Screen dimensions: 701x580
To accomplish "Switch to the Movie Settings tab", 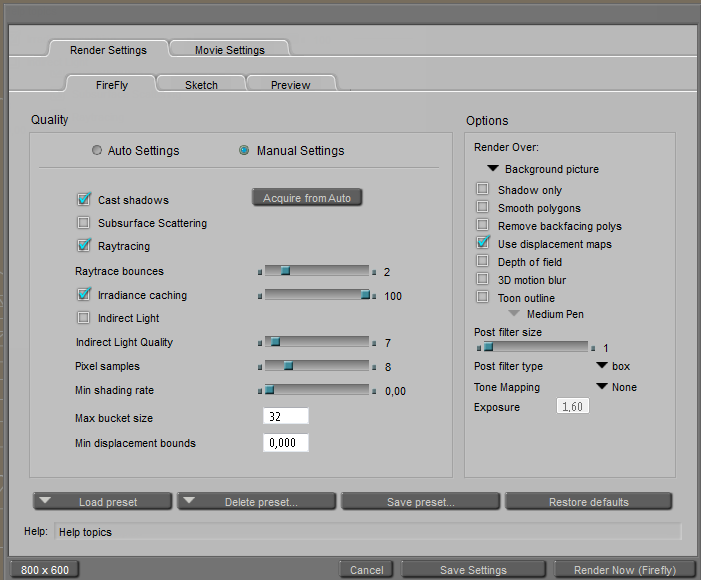I will pyautogui.click(x=230, y=50).
